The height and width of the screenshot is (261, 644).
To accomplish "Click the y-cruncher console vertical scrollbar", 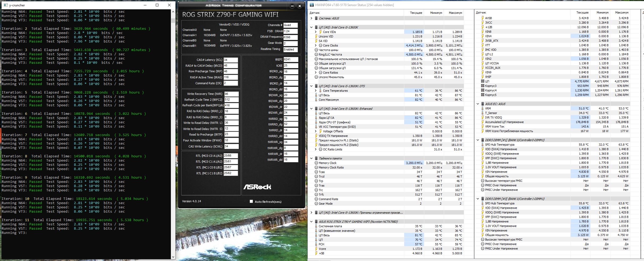I will tap(173, 134).
